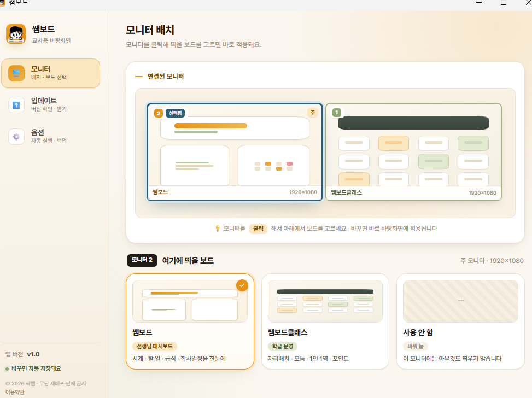The height and width of the screenshot is (398, 532).
Task: Minimize the 쌤보드 window
Action: (479, 3)
